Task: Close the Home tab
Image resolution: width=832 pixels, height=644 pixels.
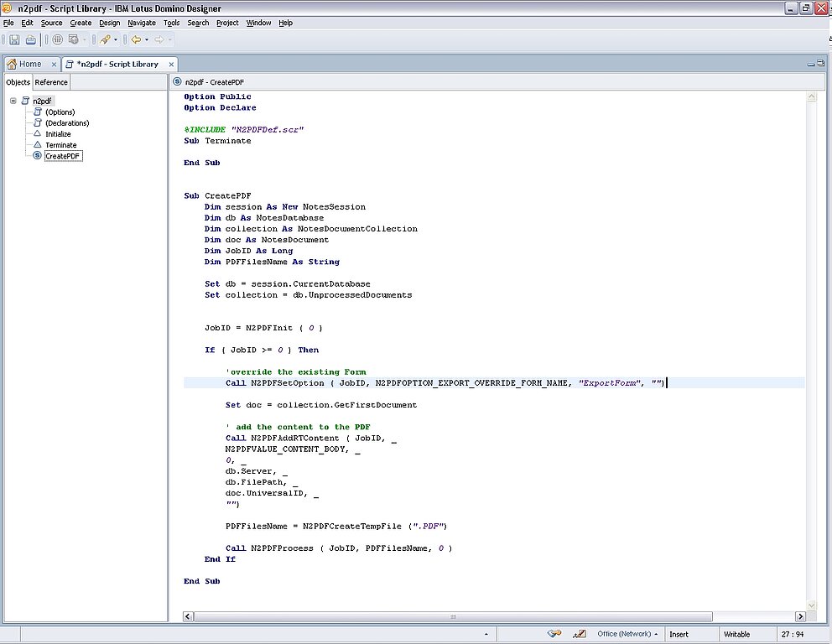Action: pyautogui.click(x=54, y=65)
